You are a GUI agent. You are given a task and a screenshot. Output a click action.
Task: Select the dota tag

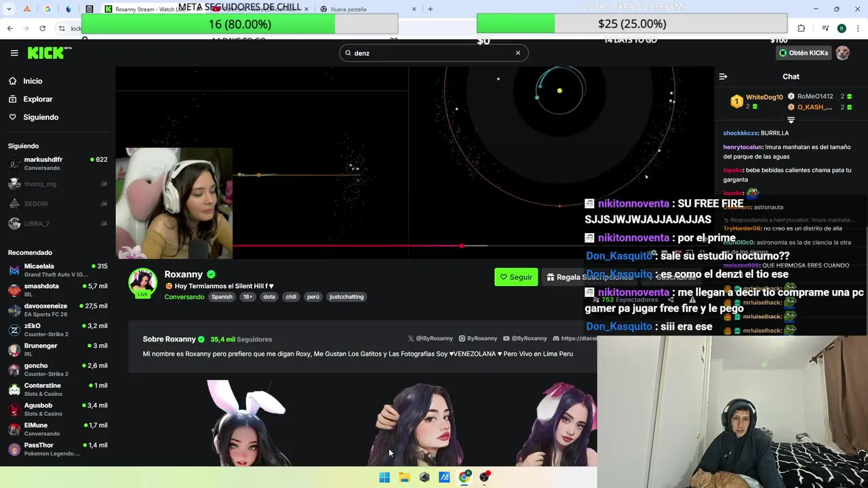269,297
